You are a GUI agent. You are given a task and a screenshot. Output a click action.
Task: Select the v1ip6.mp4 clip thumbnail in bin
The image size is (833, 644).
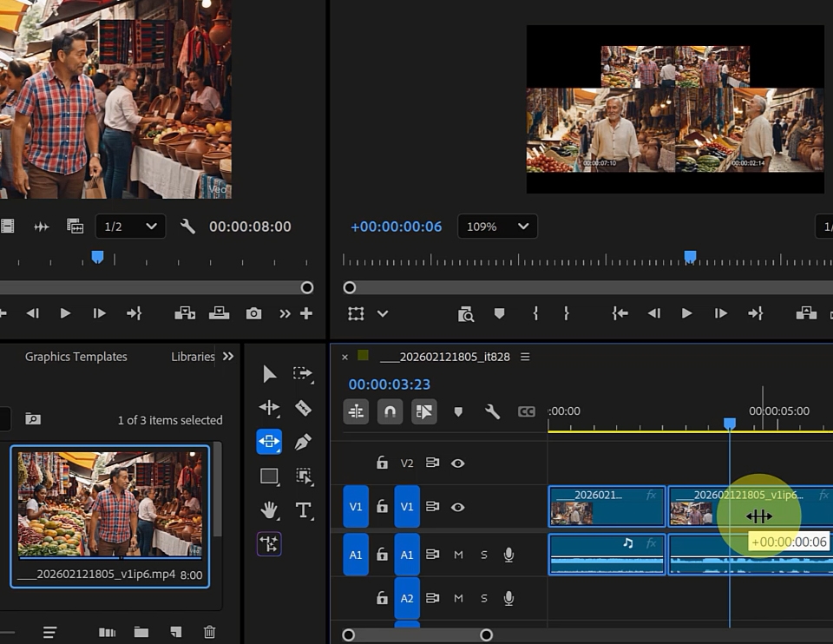tap(110, 504)
